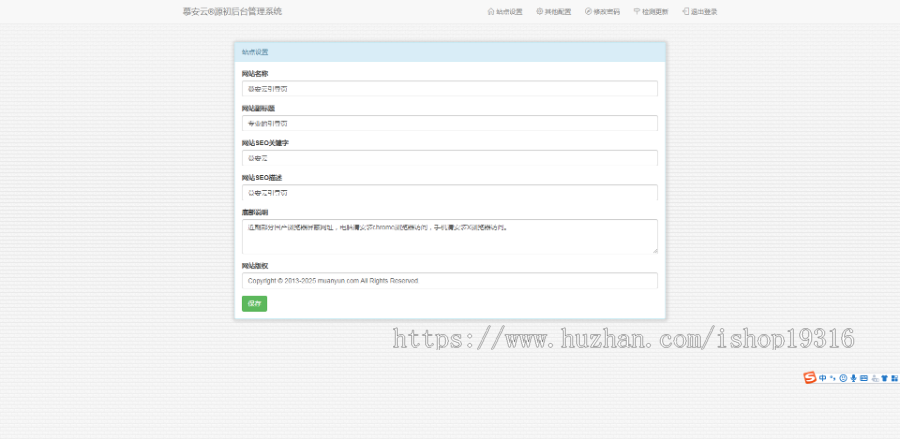Click the user account icon on IME bar
The height and width of the screenshot is (439, 900).
pos(875,379)
